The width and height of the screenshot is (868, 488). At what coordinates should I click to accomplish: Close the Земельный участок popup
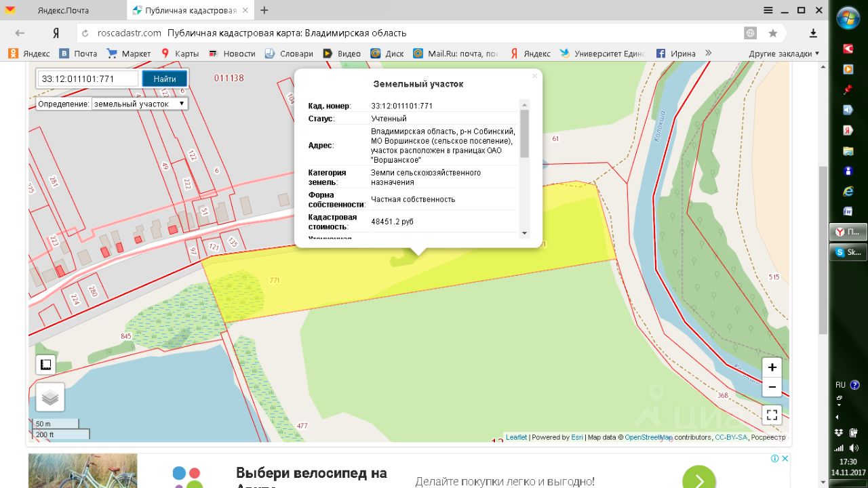coord(534,76)
